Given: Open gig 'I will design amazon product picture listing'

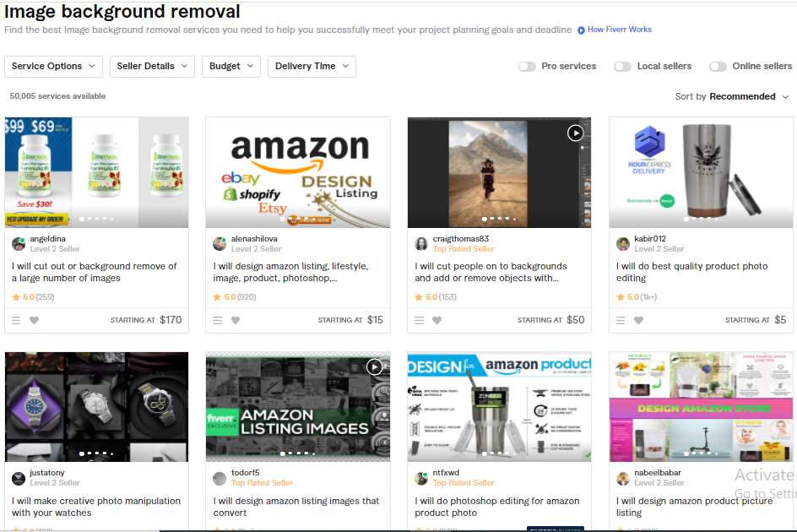Looking at the screenshot, I should coord(694,507).
